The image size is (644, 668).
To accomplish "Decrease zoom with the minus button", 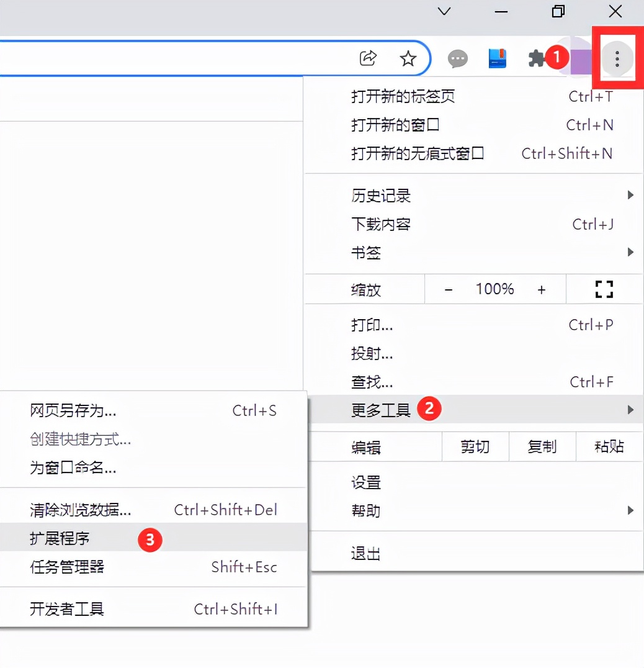I will point(448,290).
